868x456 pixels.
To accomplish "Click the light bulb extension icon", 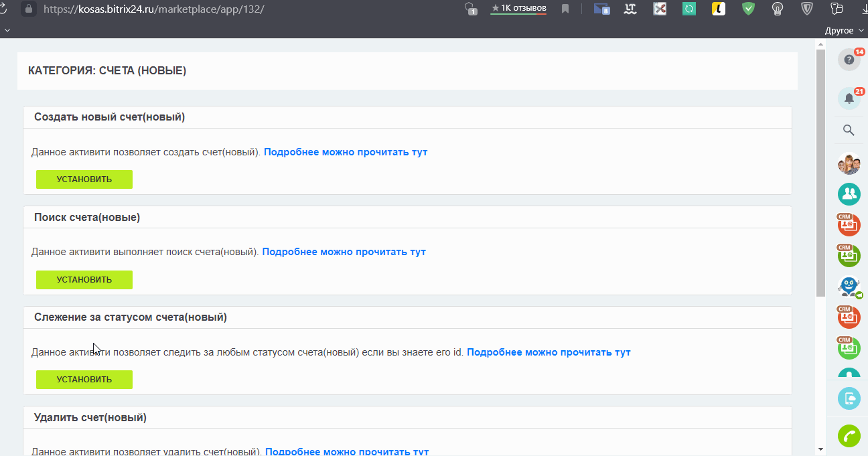I will [778, 9].
